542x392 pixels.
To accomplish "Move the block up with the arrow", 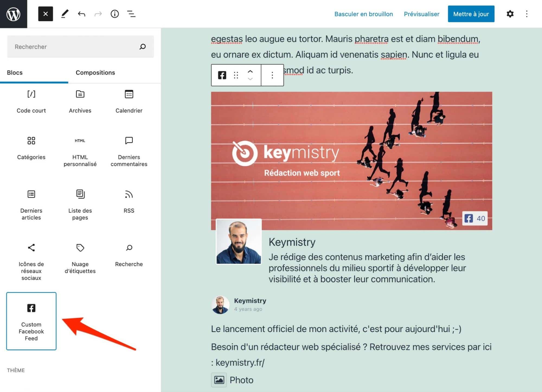I will [x=250, y=71].
